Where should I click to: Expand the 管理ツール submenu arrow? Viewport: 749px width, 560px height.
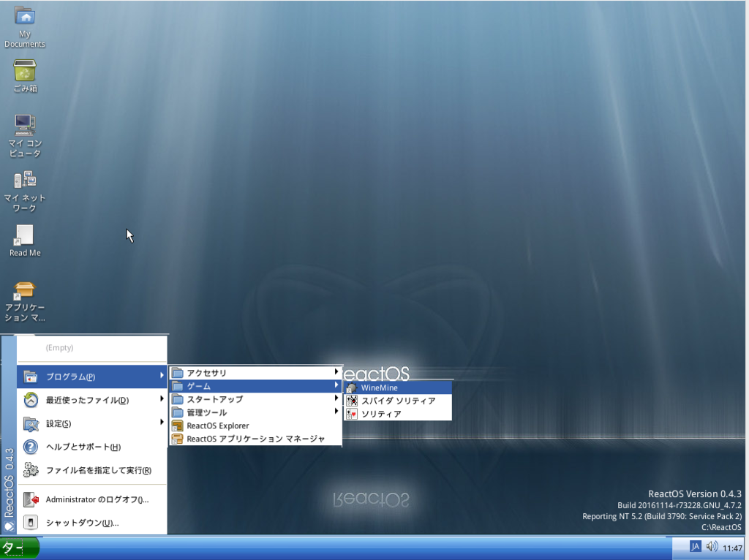pos(336,411)
